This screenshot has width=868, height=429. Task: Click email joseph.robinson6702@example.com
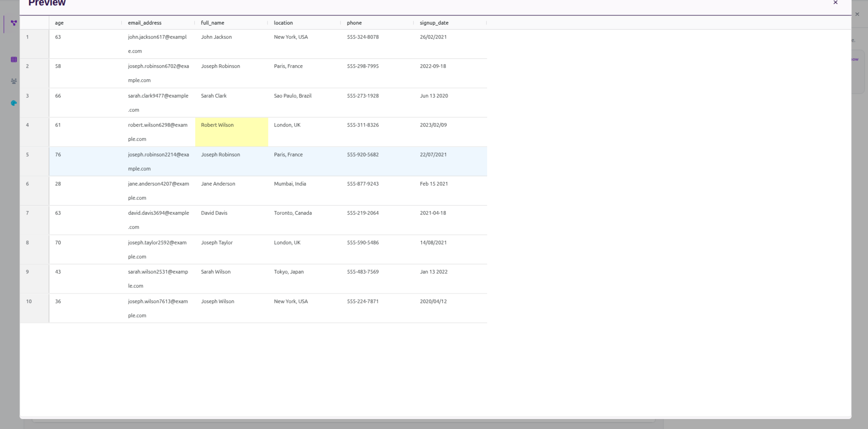coord(159,73)
